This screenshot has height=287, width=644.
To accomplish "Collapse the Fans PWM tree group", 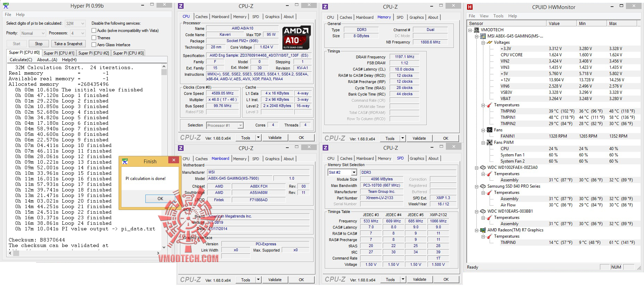I will click(483, 142).
